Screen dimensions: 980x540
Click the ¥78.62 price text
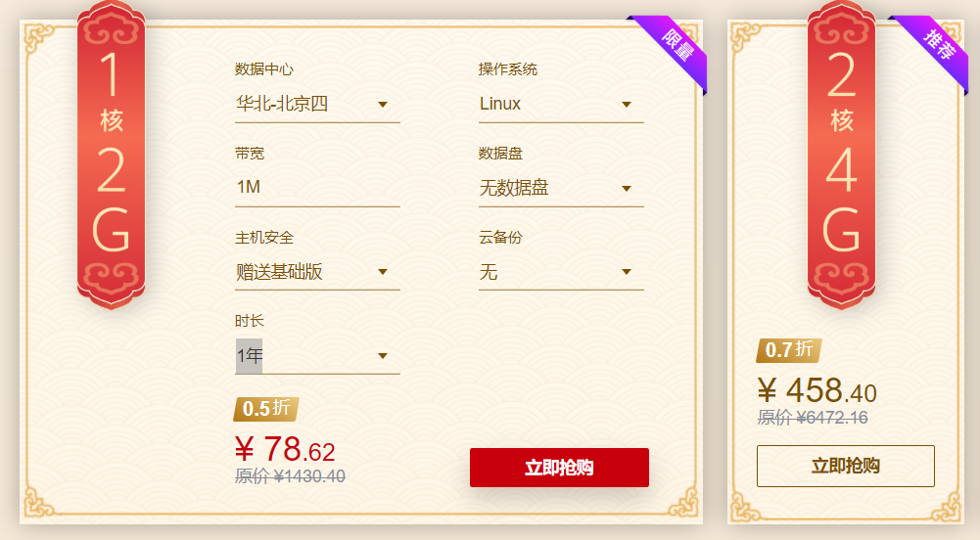point(285,450)
